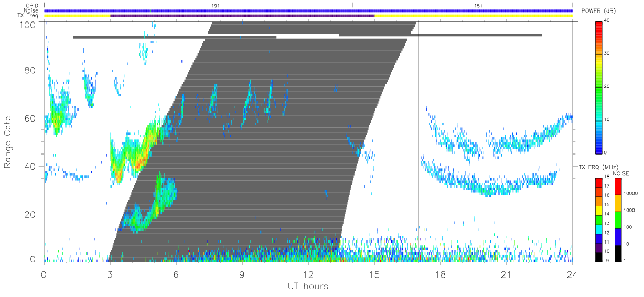Click the POWER (dB) rainbow color bar
644x297 pixels.
(598, 87)
